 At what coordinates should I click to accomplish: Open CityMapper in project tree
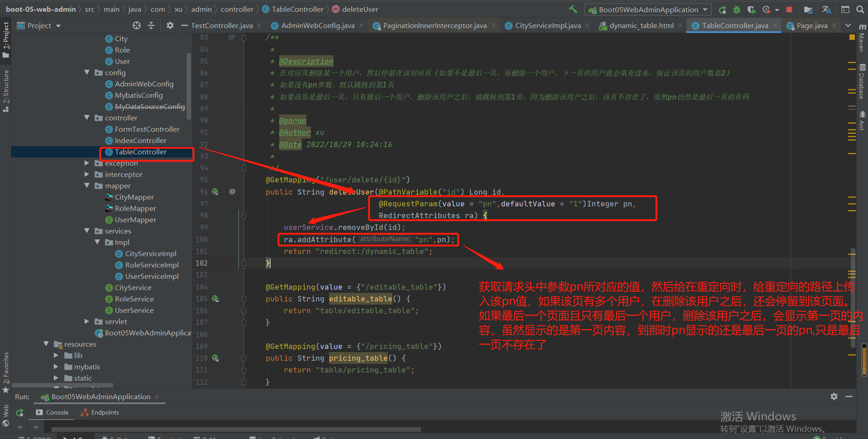[134, 197]
